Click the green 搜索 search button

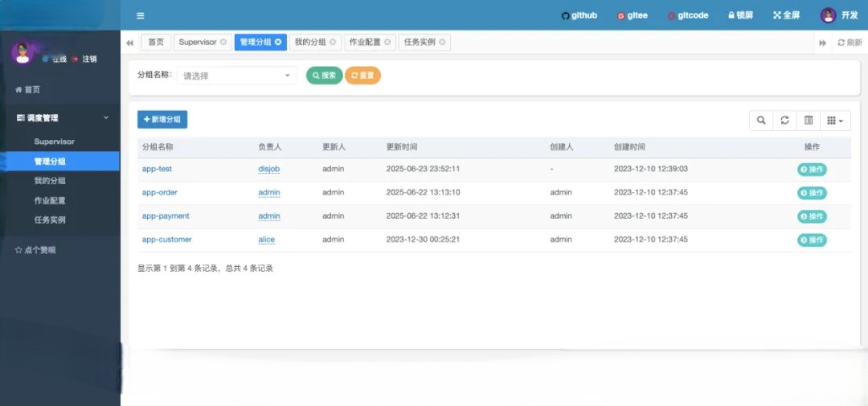pyautogui.click(x=325, y=76)
